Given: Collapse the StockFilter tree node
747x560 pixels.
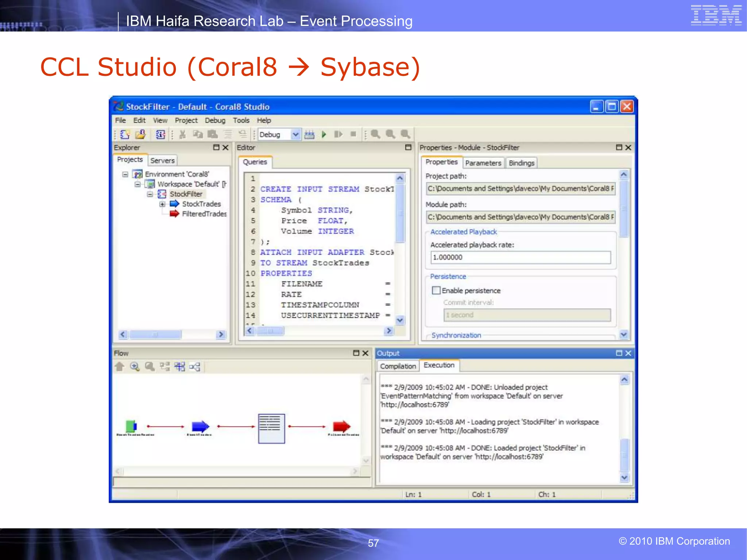Looking at the screenshot, I should pos(150,194).
